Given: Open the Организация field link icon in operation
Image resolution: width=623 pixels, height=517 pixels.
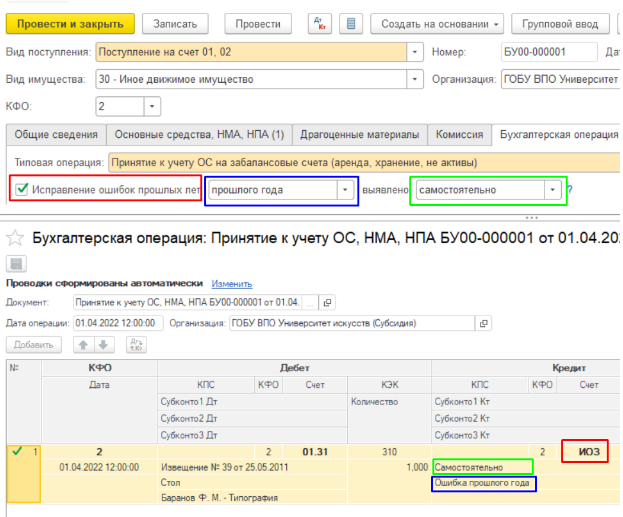Looking at the screenshot, I should pyautogui.click(x=484, y=323).
